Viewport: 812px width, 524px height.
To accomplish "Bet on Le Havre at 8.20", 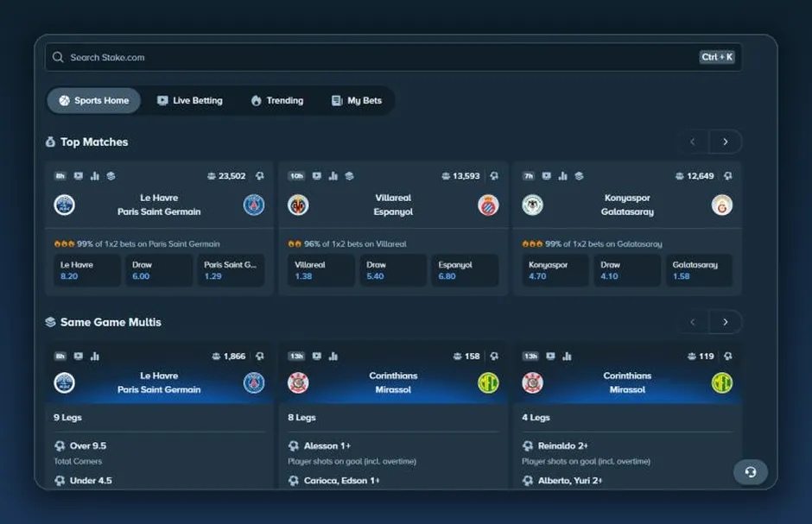I will click(87, 270).
